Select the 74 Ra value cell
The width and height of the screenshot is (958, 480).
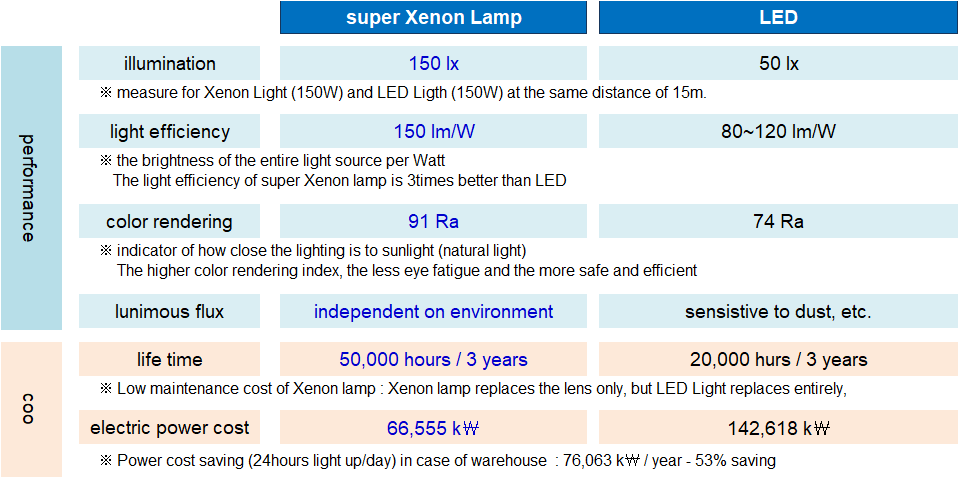click(x=777, y=221)
